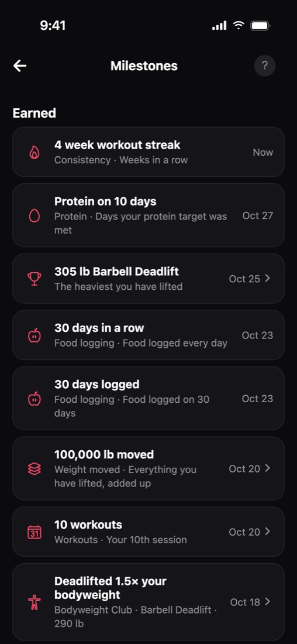297x644 pixels.
Task: Select the 305 lb Barbell Deadlift title
Action: pos(116,272)
